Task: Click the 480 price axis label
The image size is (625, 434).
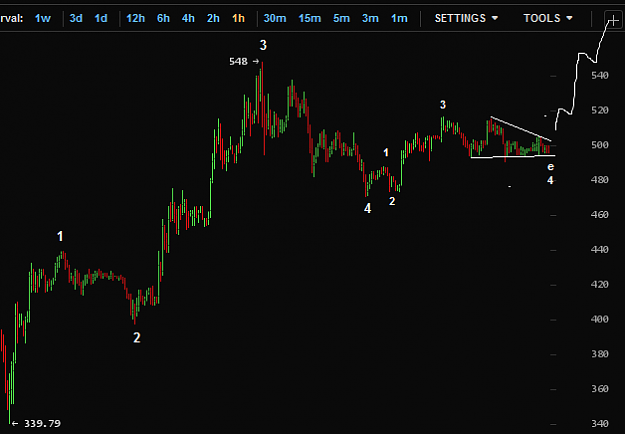Action: [600, 180]
